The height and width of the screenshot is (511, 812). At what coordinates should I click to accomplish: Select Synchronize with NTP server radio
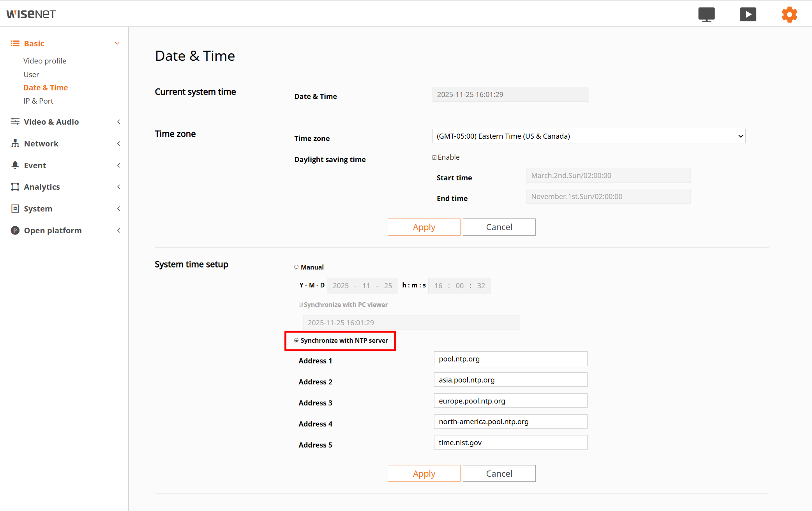click(x=297, y=340)
